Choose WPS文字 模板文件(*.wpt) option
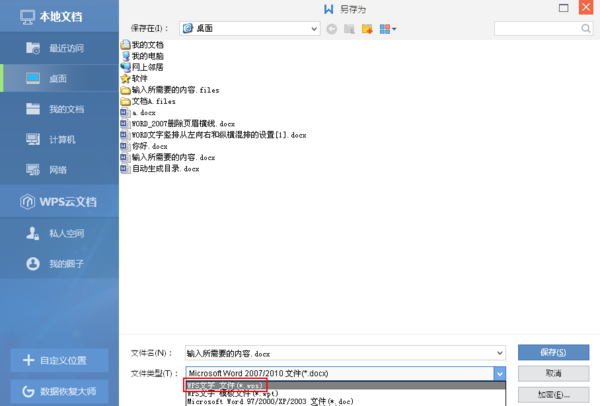600x406 pixels. point(346,393)
